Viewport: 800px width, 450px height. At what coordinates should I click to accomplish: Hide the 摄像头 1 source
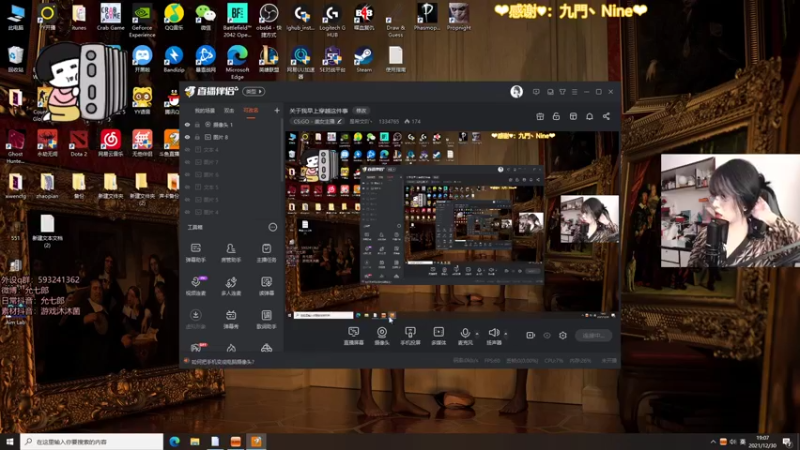[x=187, y=124]
